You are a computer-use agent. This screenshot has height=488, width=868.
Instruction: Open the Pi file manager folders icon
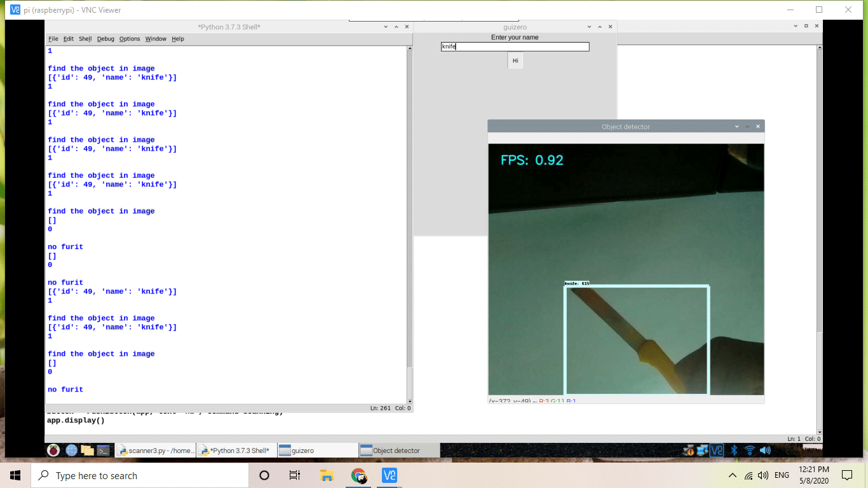(x=87, y=451)
